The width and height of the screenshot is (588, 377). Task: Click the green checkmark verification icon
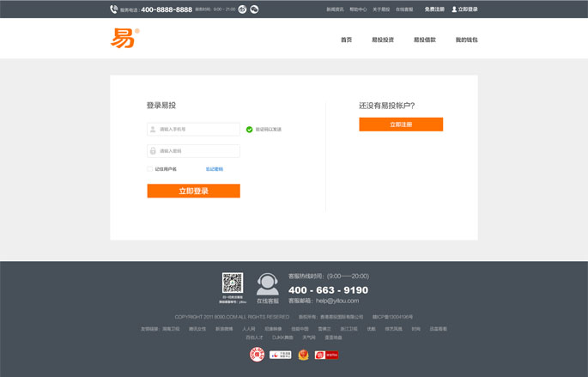(x=250, y=130)
